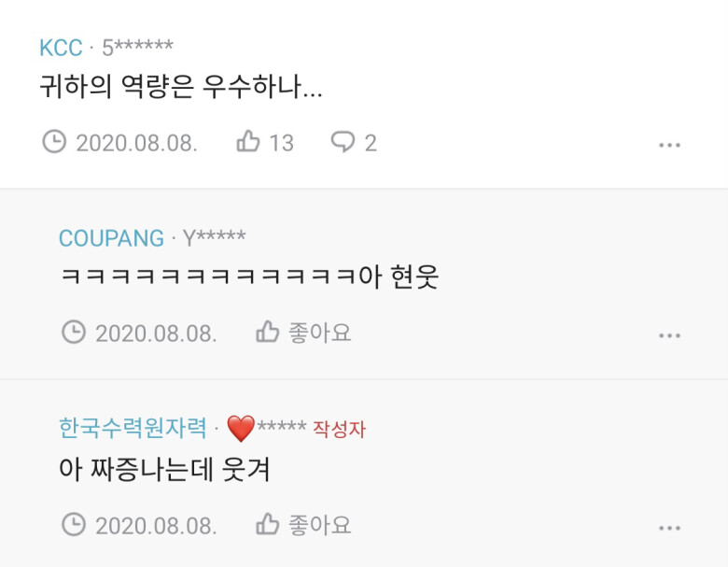Image resolution: width=728 pixels, height=567 pixels.
Task: Click the clock icon on COUPANG reply
Action: click(74, 332)
